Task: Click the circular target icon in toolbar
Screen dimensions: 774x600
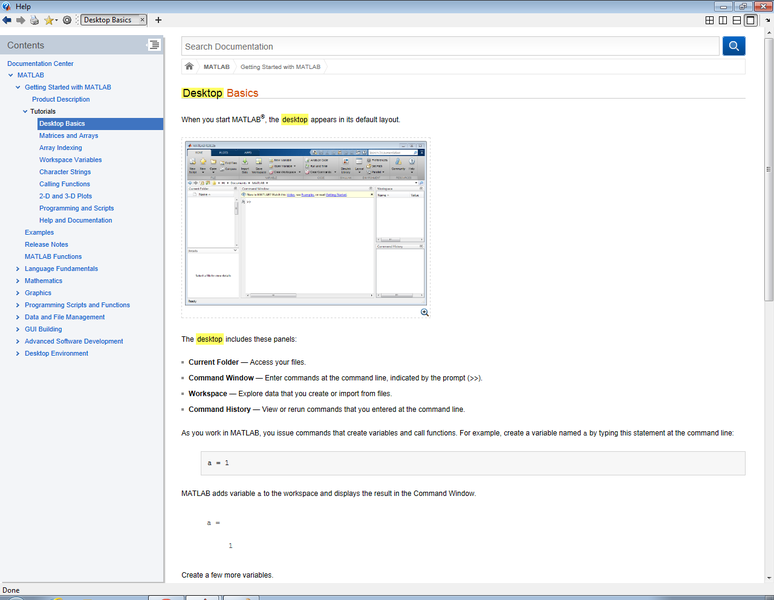Action: (67, 20)
